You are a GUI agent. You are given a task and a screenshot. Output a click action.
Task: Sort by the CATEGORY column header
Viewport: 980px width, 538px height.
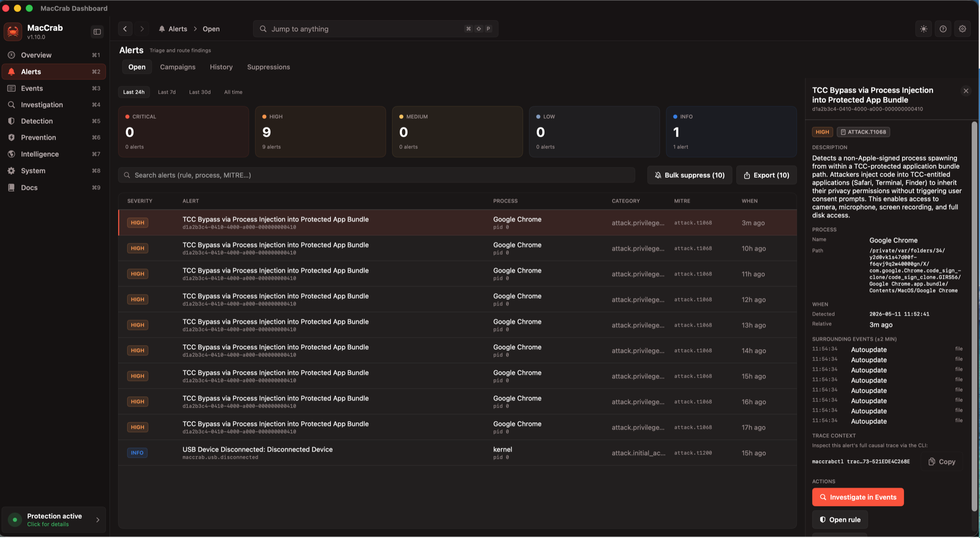pyautogui.click(x=626, y=201)
